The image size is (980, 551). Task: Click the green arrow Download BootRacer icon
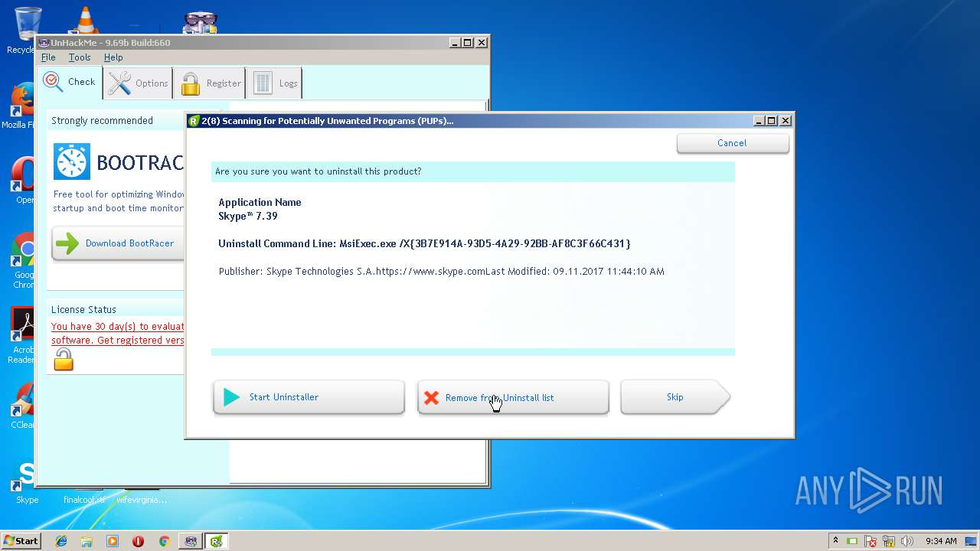(67, 243)
